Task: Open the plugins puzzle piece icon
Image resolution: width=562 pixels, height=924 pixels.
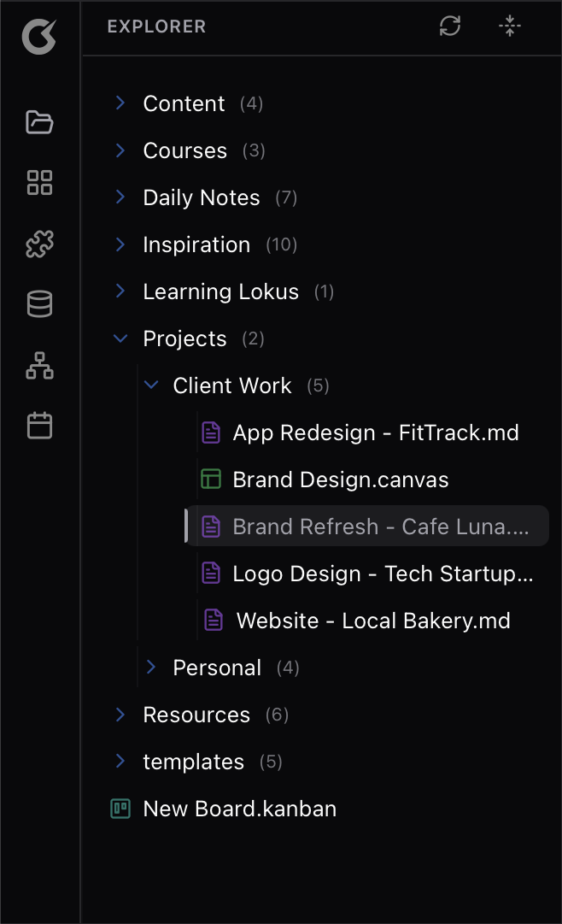Action: (x=40, y=244)
